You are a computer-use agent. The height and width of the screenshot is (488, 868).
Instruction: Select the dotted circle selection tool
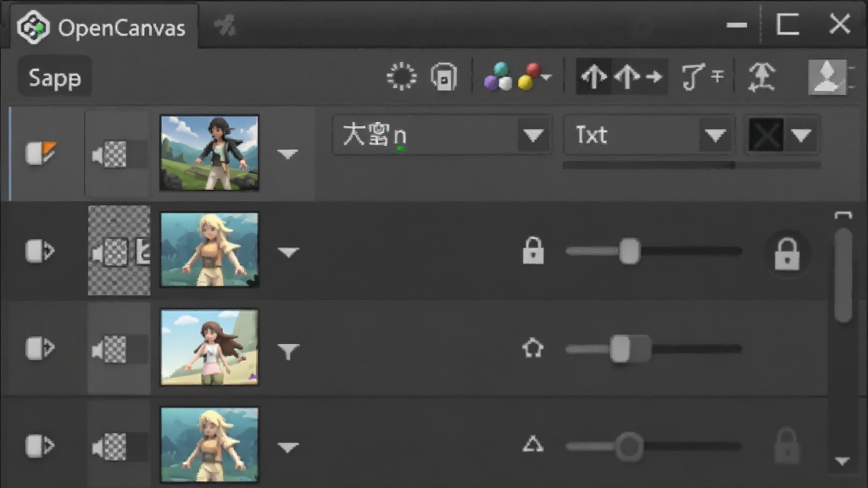(x=401, y=76)
